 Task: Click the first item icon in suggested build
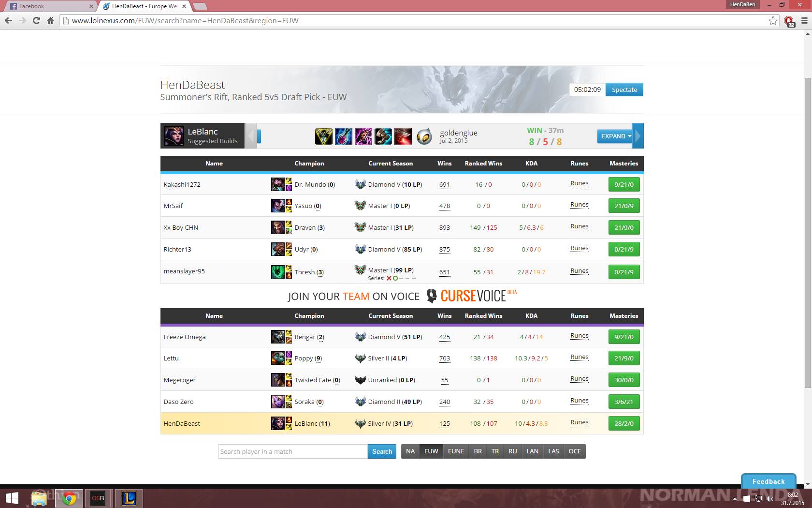(x=323, y=136)
